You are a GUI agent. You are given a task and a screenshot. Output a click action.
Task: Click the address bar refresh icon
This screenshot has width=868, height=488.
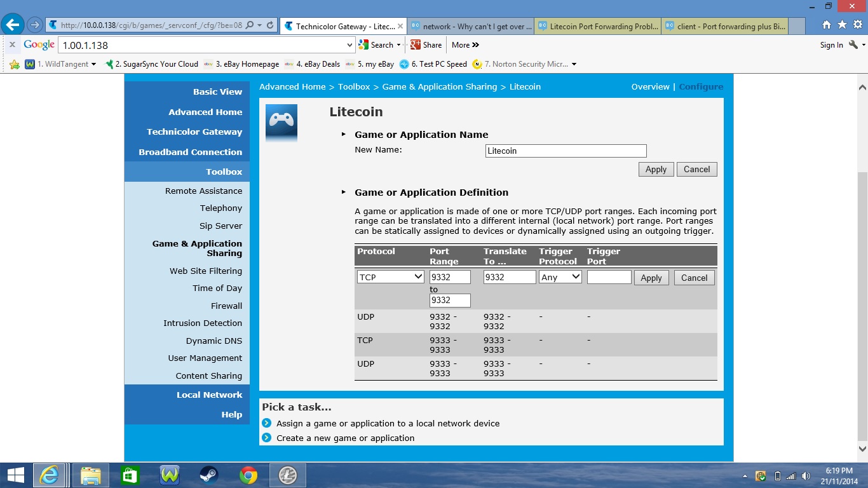coord(270,25)
